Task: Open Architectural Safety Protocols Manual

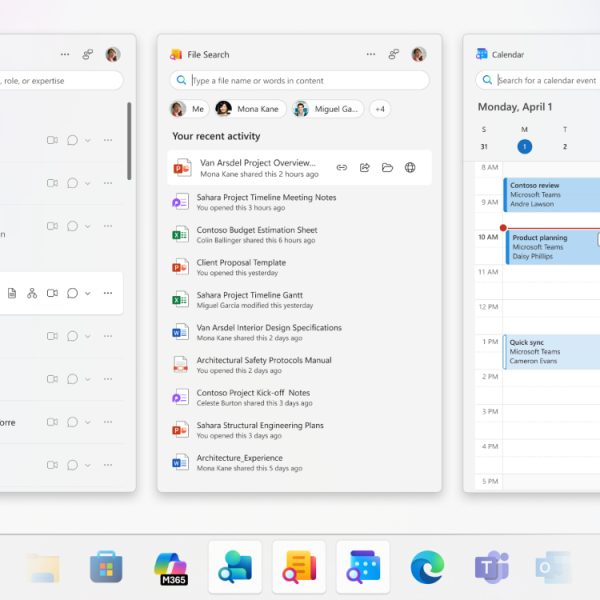Action: (299, 364)
